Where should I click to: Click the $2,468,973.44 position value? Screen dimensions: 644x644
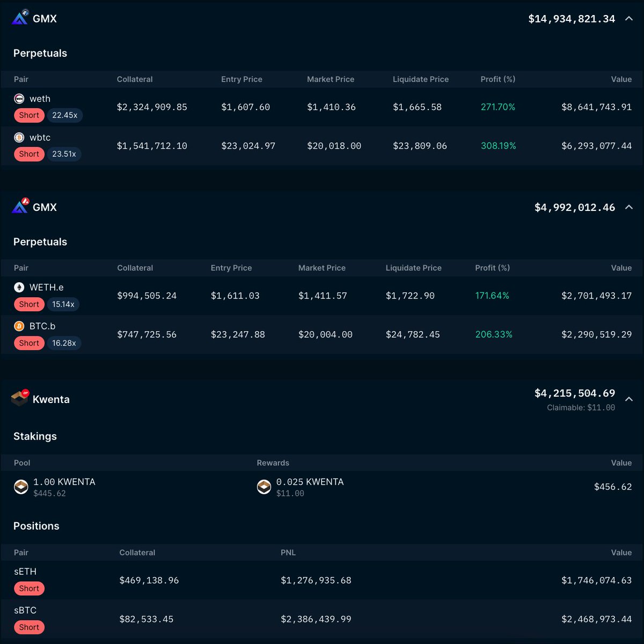(597, 619)
